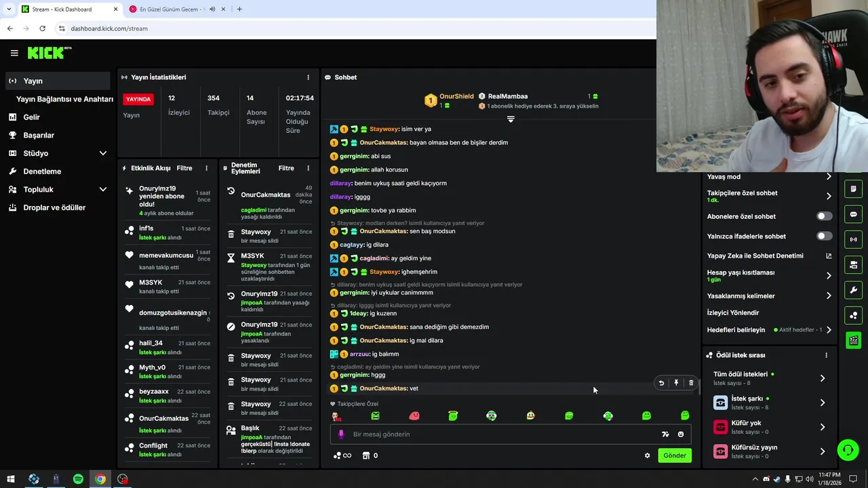
Task: Open Yavaş mod settings arrow
Action: pos(829,177)
